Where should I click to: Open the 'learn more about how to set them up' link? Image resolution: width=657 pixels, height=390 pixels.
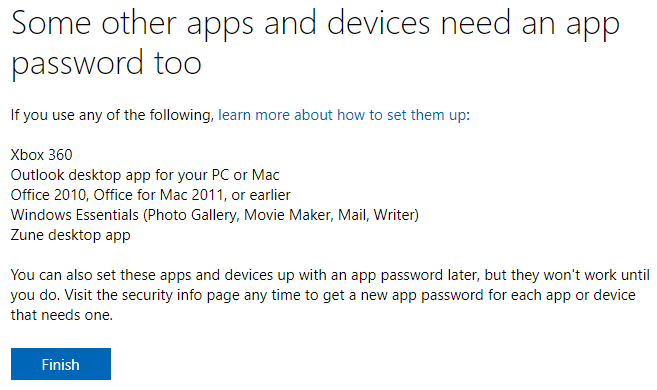[344, 115]
